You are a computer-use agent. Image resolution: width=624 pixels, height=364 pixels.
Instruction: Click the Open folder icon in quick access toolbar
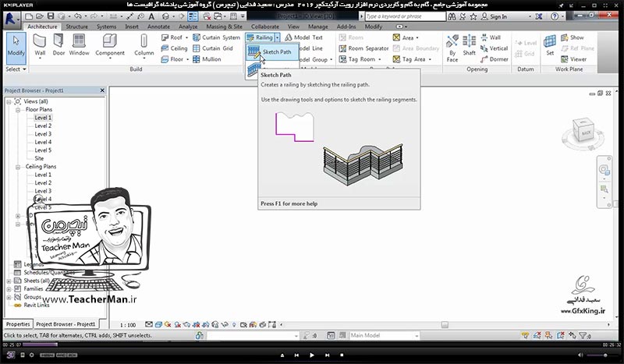(x=40, y=16)
